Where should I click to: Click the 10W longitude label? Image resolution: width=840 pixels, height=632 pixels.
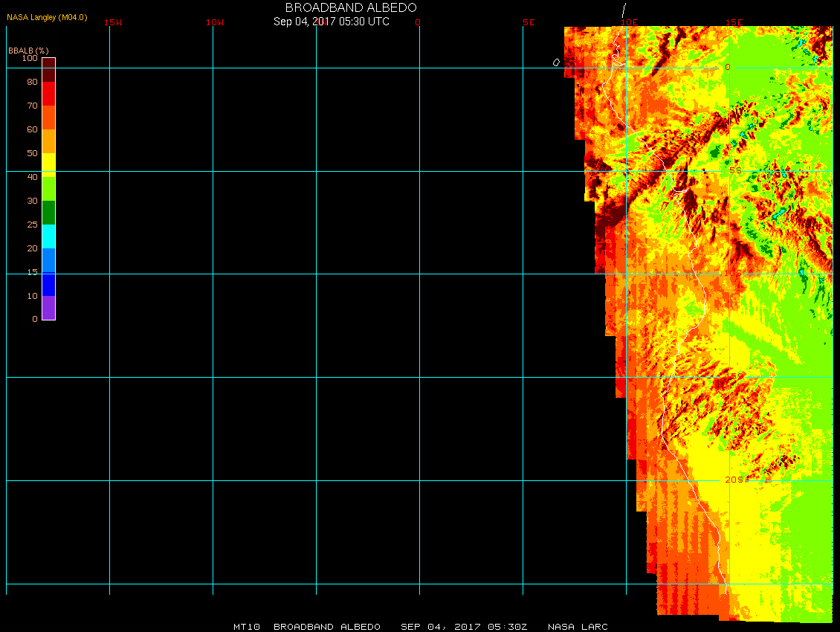click(x=215, y=22)
